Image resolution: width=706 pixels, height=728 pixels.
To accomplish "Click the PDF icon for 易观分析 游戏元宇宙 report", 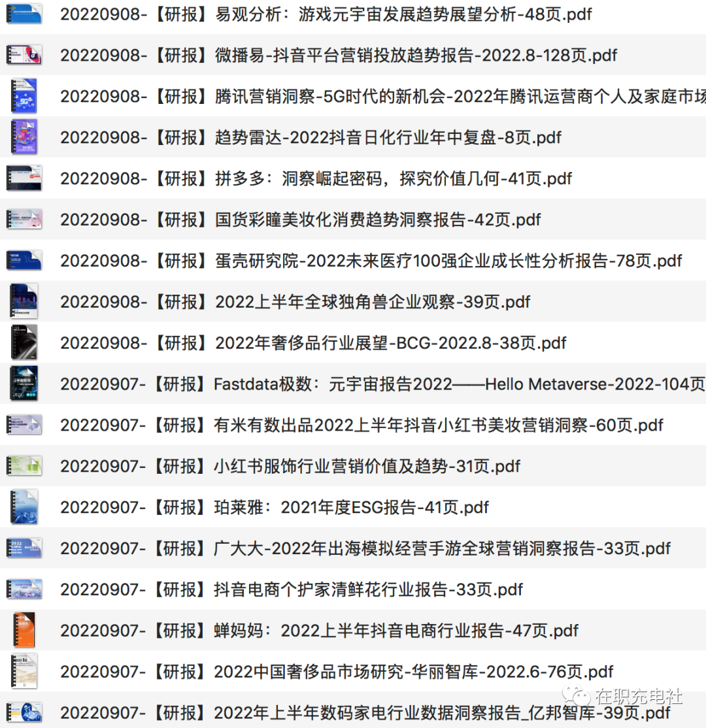I will click(x=24, y=14).
